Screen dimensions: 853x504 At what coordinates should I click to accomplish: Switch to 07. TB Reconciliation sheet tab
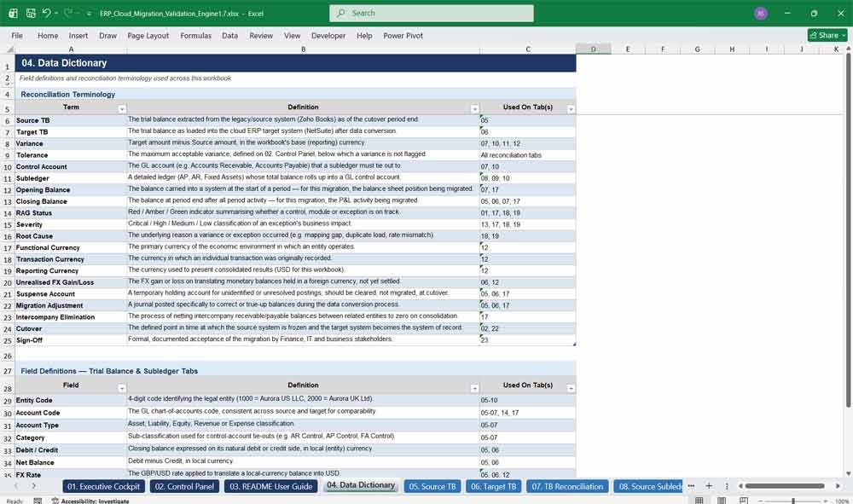click(x=567, y=486)
